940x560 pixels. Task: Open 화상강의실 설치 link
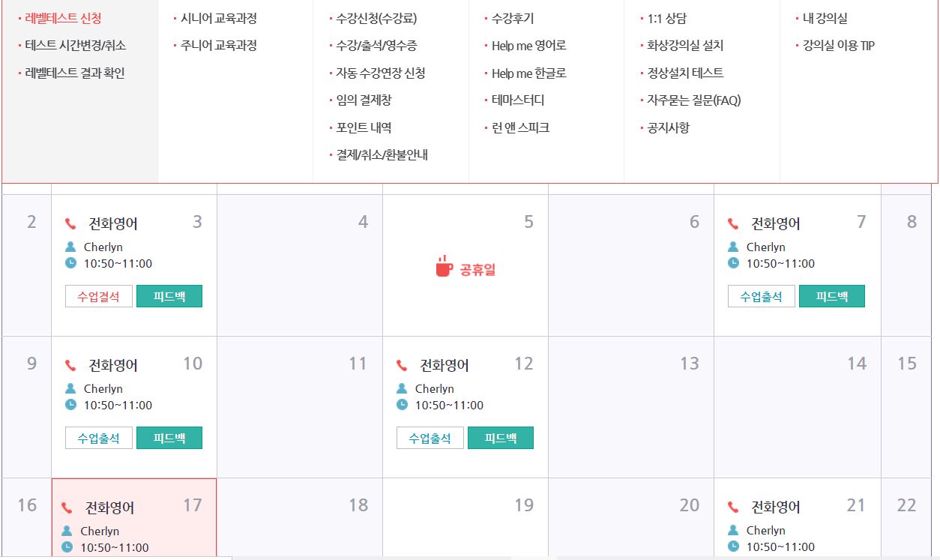(x=685, y=45)
